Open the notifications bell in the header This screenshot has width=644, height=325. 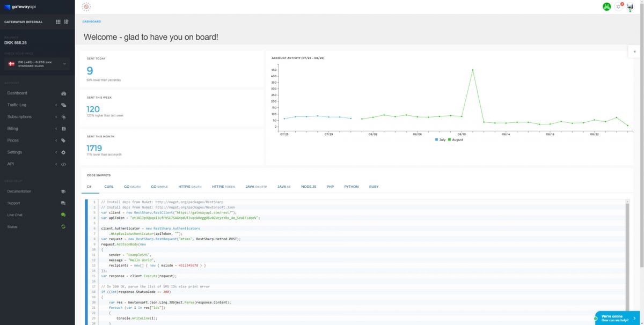pos(619,6)
